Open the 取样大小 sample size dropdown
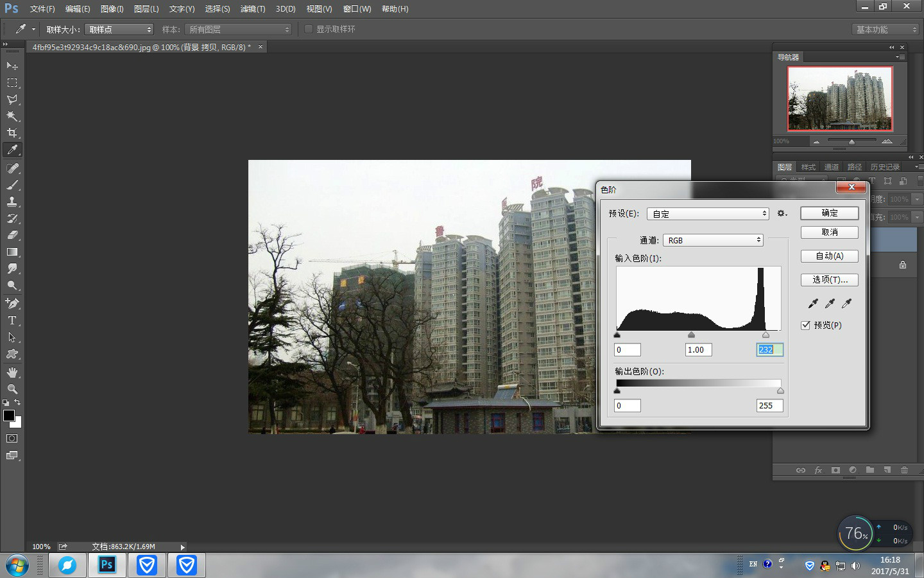Image resolution: width=924 pixels, height=578 pixels. point(119,29)
